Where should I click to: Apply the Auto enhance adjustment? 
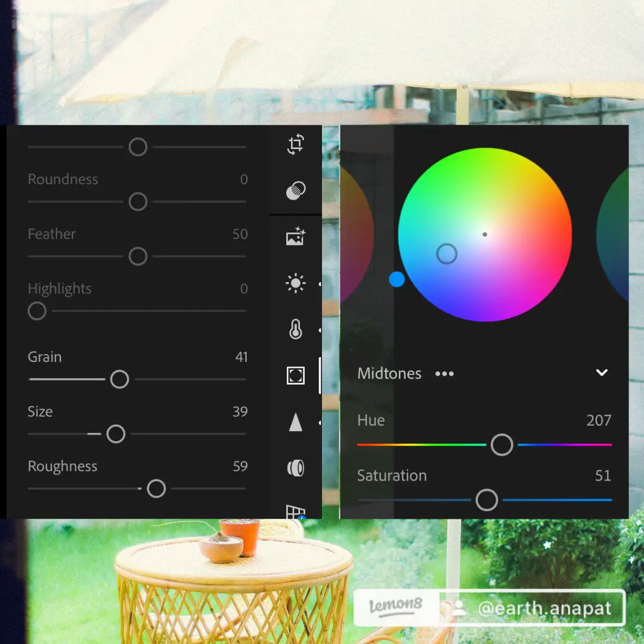tap(296, 236)
